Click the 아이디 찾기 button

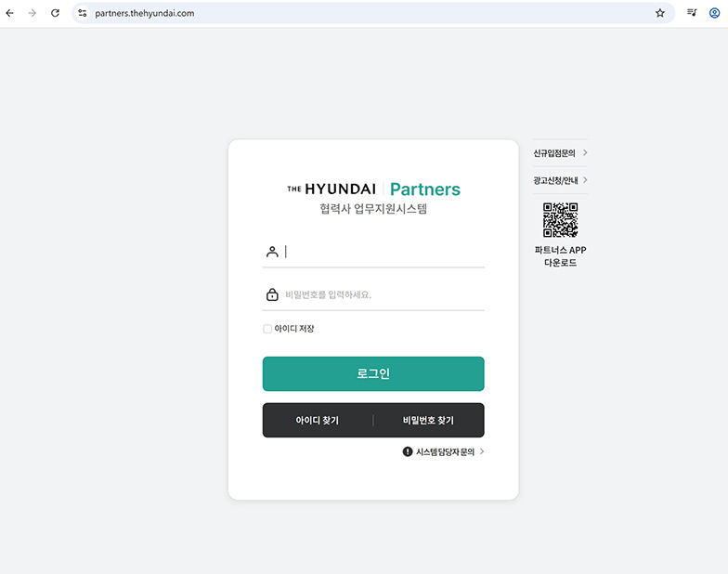coord(318,421)
